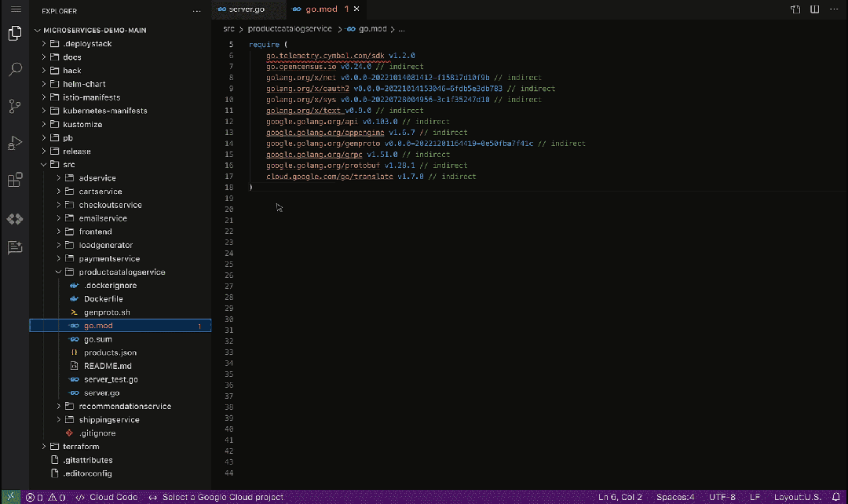Change indentation via Spaces: 4
This screenshot has height=504, width=848.
[675, 498]
